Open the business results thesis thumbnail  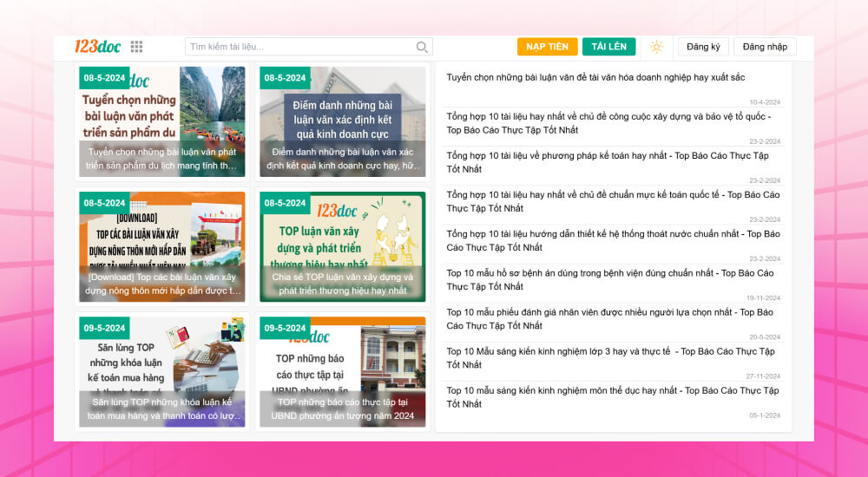pos(342,121)
